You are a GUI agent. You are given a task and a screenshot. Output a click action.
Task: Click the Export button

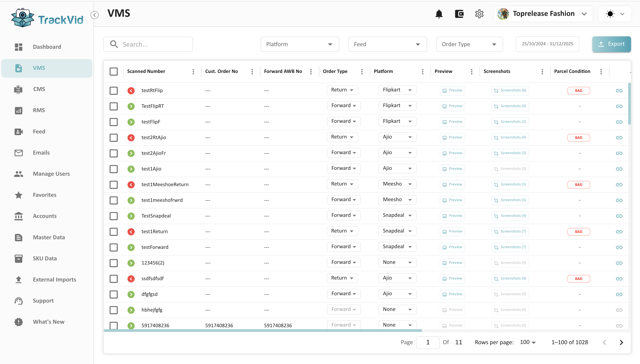tap(611, 44)
